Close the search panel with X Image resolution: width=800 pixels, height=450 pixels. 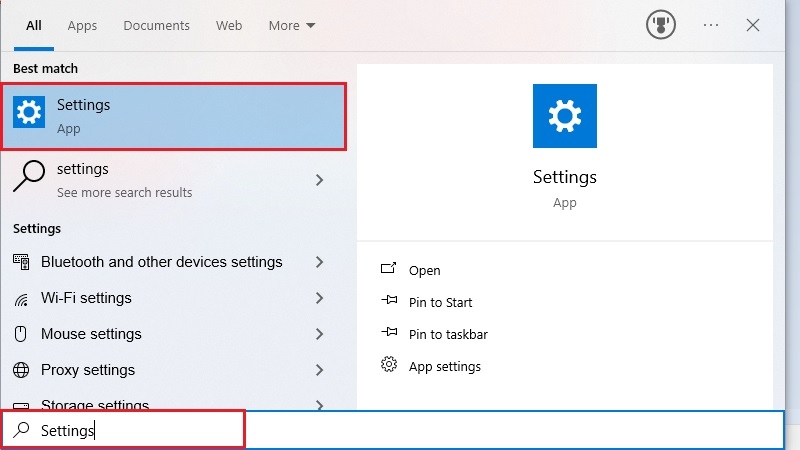[x=753, y=25]
